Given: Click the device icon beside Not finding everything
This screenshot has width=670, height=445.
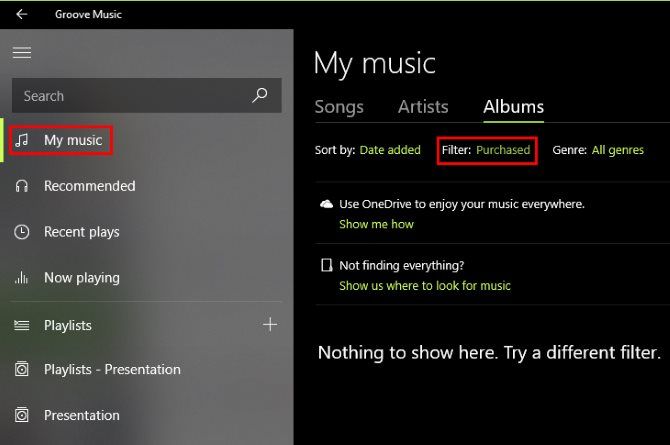Looking at the screenshot, I should click(326, 265).
